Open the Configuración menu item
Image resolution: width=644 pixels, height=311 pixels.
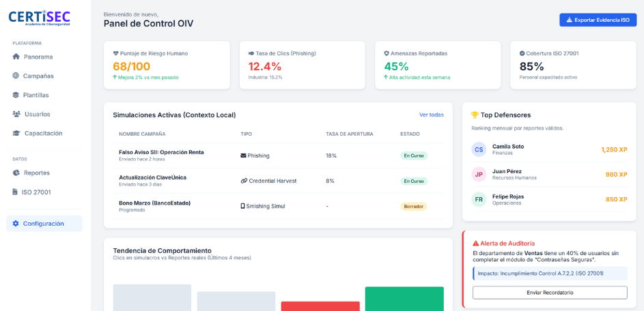pos(44,224)
